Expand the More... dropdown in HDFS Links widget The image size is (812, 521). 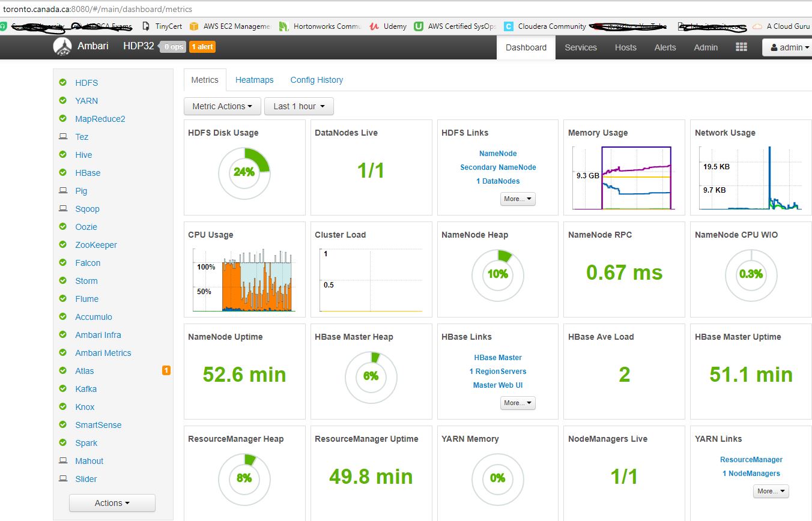pos(517,199)
